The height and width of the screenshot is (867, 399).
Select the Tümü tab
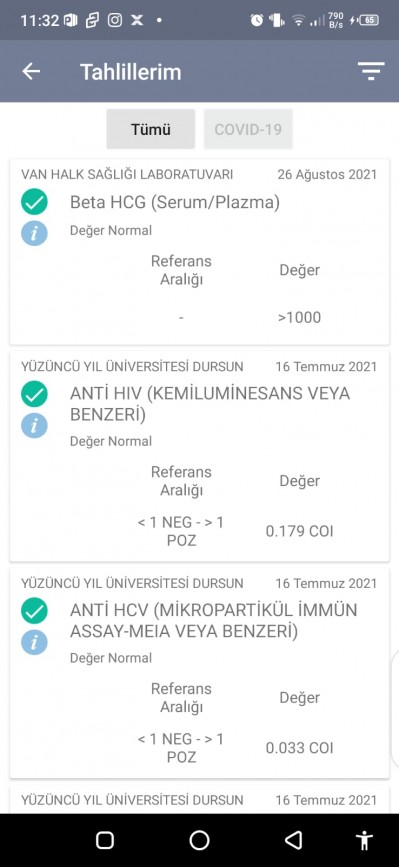pos(151,129)
